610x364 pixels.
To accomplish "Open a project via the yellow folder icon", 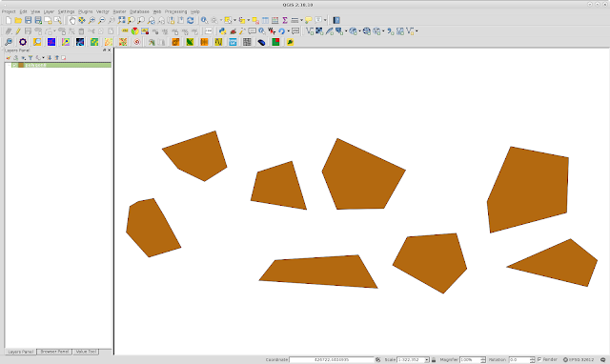I will pos(18,20).
